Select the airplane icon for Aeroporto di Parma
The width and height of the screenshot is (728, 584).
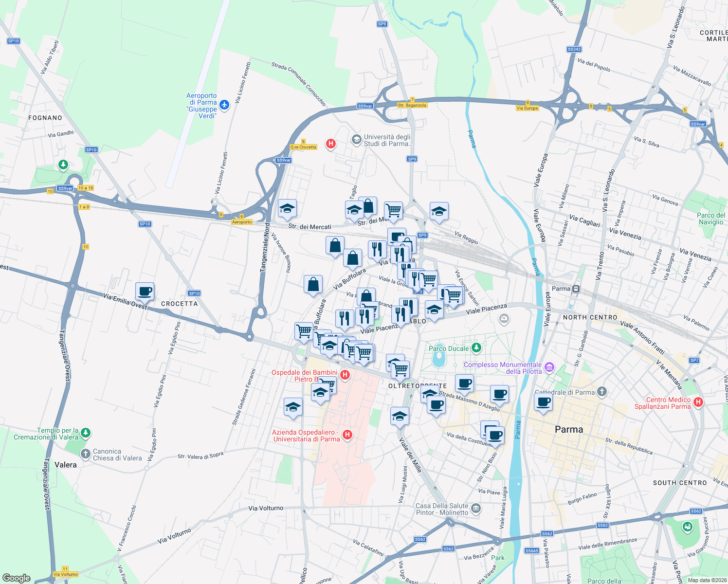pyautogui.click(x=223, y=105)
